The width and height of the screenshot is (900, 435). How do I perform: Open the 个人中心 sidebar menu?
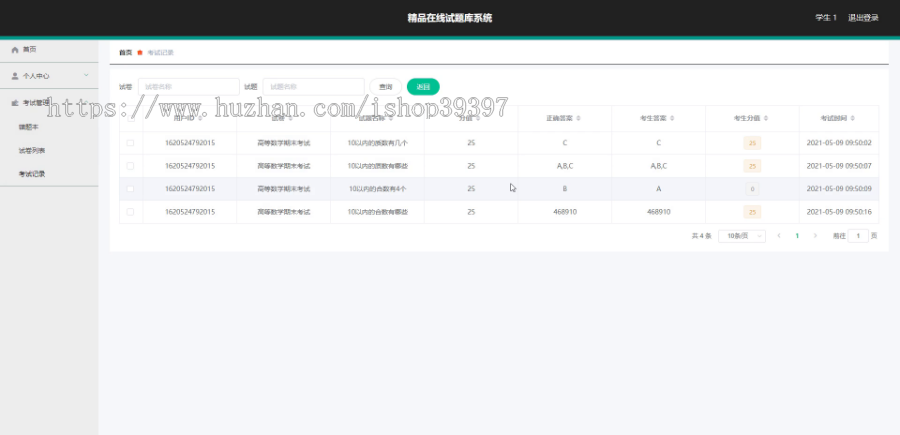[x=49, y=76]
